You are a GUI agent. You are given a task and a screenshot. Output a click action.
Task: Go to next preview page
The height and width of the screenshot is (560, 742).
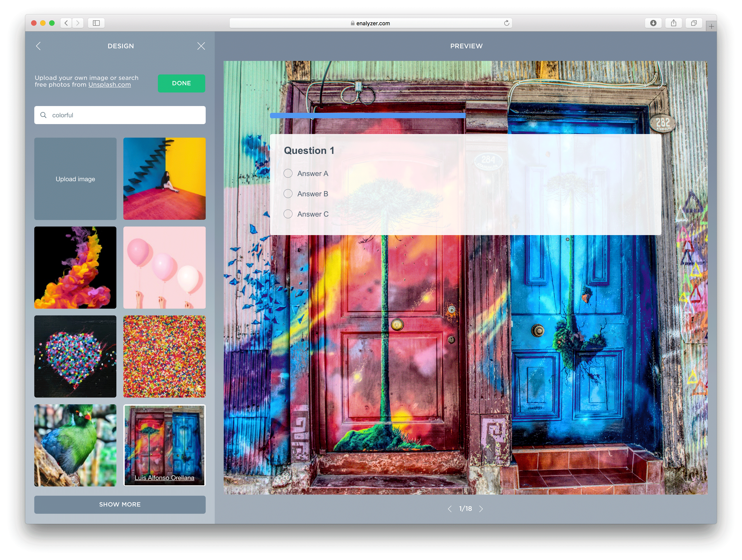[x=481, y=509]
